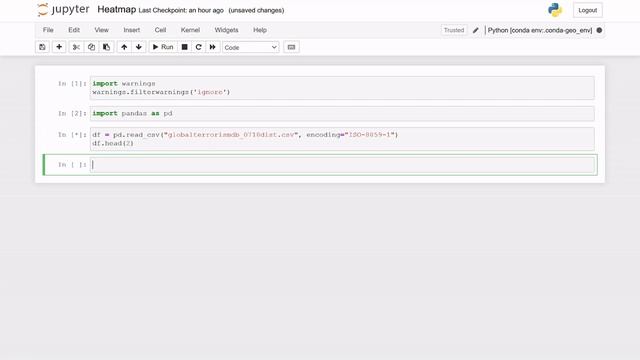The image size is (640, 360).
Task: Click the pencil edit mode icon
Action: pos(476,30)
